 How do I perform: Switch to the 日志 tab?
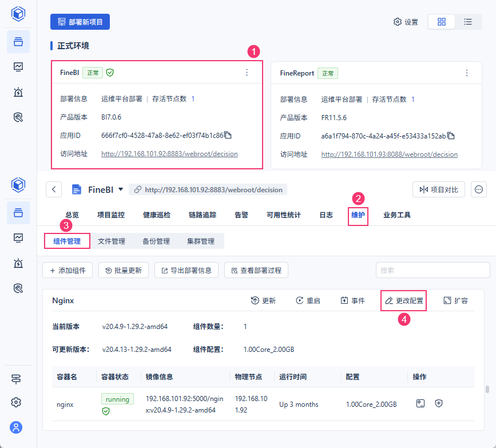tap(326, 215)
